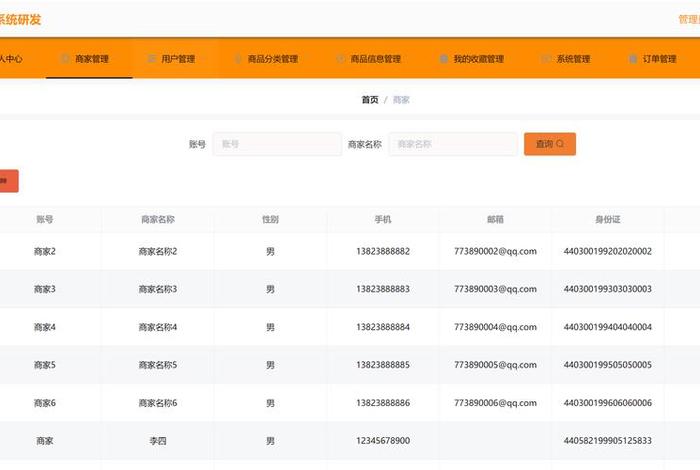
Task: Click the 邮箱 column header
Action: click(495, 219)
